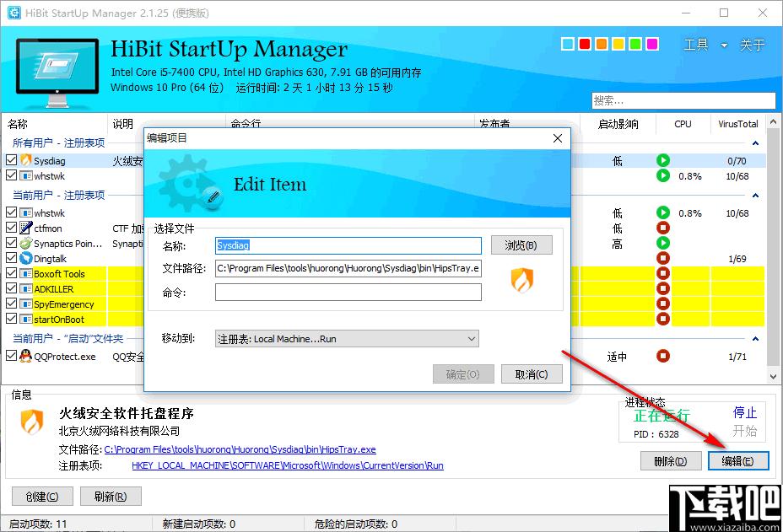Click the 刷新(R) refresh button

[x=111, y=497]
